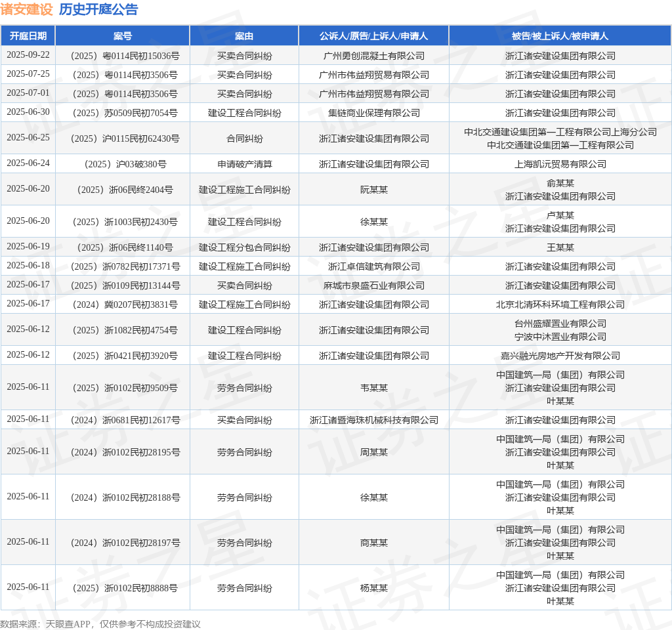Select the date 2025-06-24
Viewport: 672px width, 630px height.
[28, 163]
